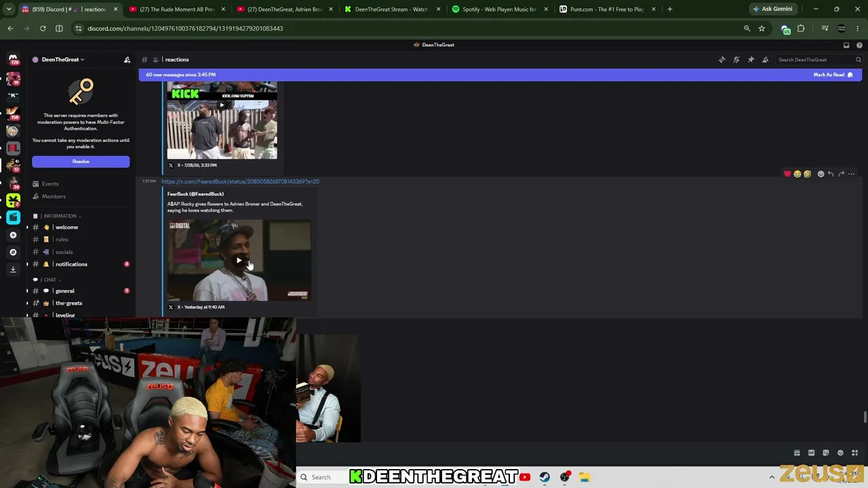868x488 pixels.
Task: Add laughing emoji reaction to message
Action: (x=797, y=174)
